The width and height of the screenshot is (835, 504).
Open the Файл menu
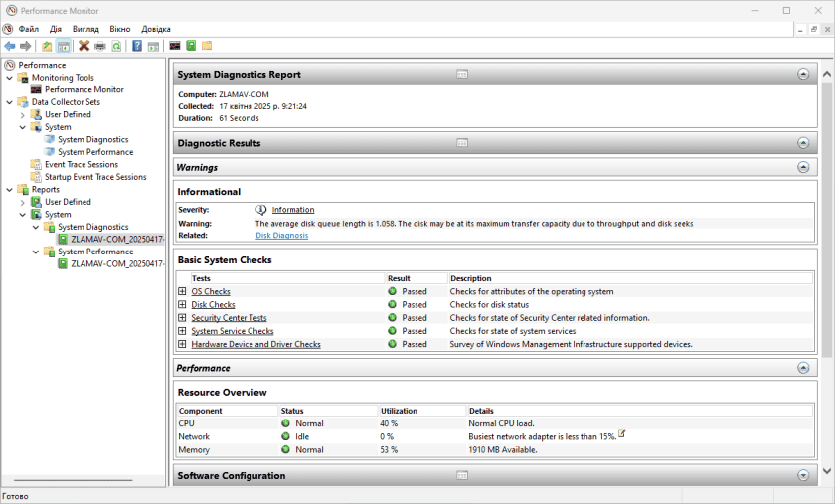[28, 29]
